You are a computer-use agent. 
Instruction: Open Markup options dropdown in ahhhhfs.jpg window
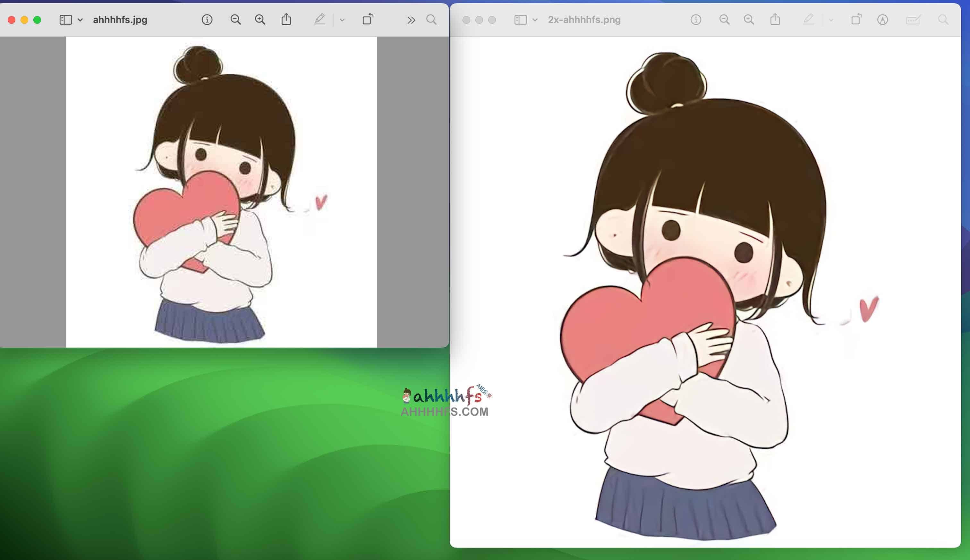point(342,20)
